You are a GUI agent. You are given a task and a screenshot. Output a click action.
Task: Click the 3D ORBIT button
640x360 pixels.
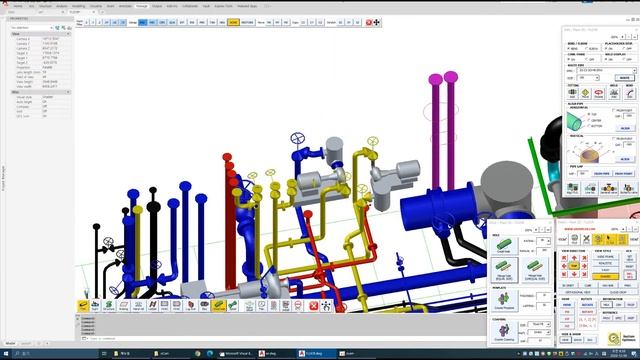[x=568, y=285]
